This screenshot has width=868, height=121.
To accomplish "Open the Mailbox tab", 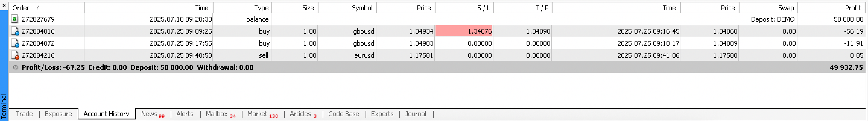I will (x=221, y=114).
